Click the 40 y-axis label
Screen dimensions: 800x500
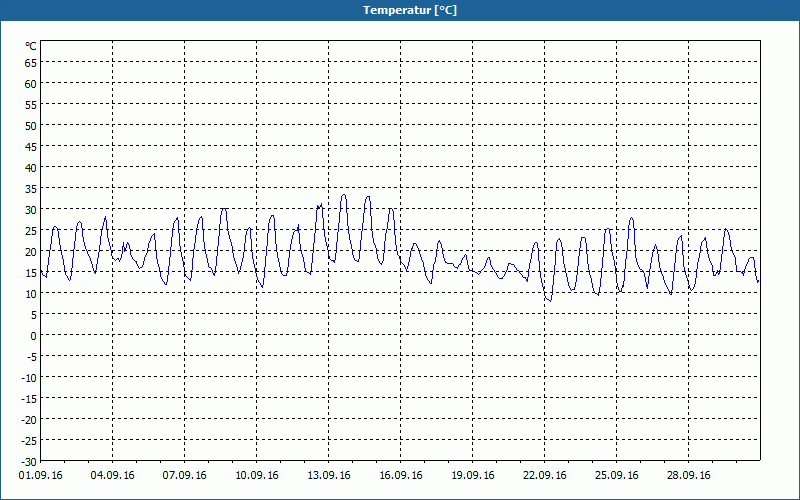tap(31, 168)
